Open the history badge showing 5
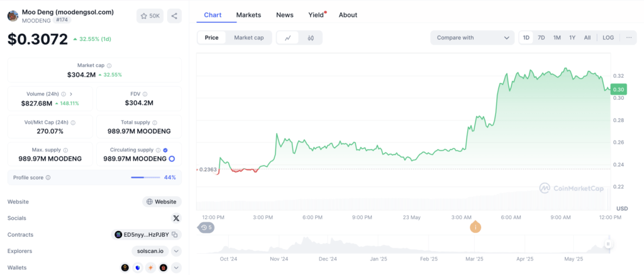The image size is (644, 275). pyautogui.click(x=206, y=227)
